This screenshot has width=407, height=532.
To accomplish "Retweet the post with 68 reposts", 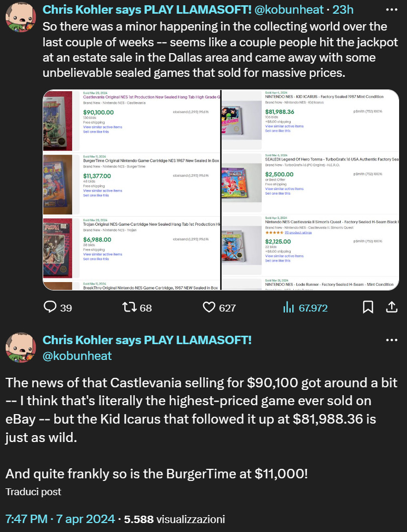I will click(x=130, y=307).
